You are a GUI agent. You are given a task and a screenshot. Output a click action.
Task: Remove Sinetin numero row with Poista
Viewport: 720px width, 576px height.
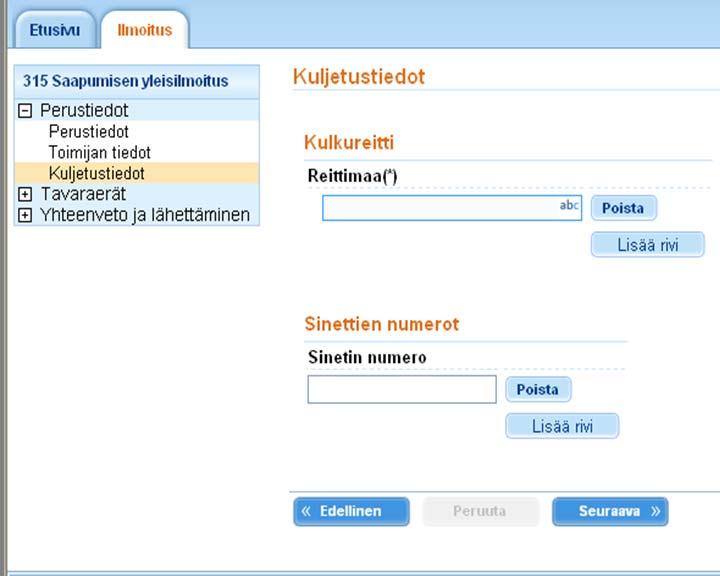tap(538, 390)
